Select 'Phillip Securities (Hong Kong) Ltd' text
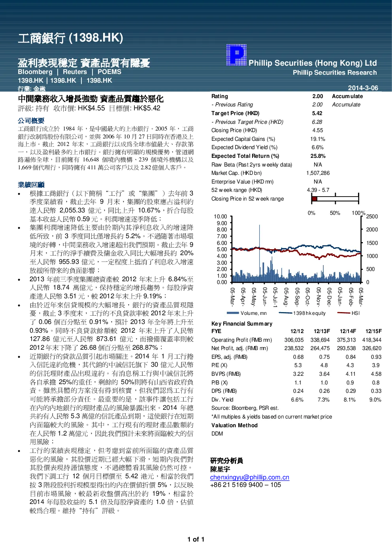392x555 pixels. [x=313, y=63]
